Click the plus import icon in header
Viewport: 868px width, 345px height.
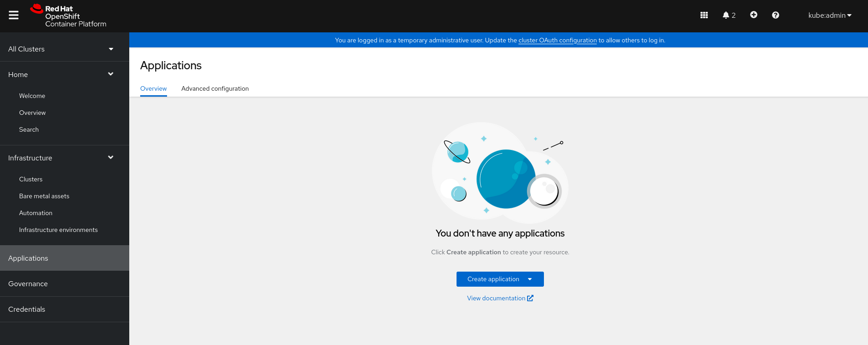pos(753,15)
